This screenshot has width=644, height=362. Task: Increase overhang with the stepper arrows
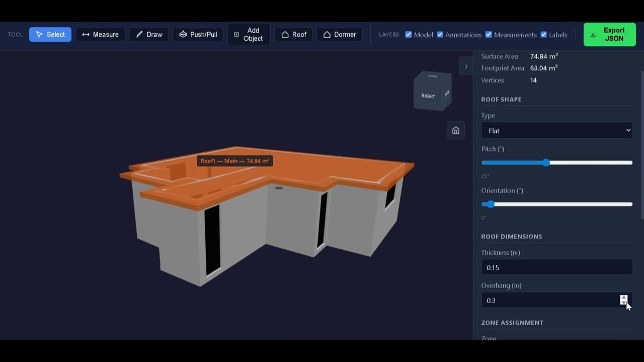[624, 298]
